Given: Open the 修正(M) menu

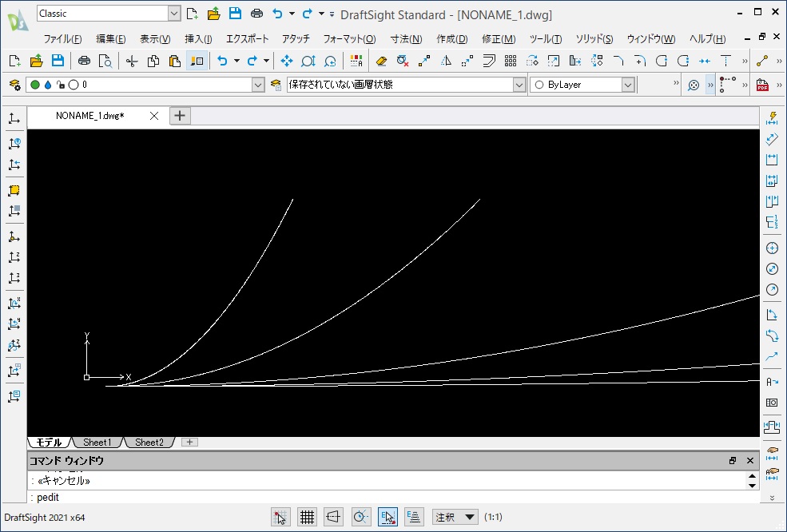Looking at the screenshot, I should point(499,39).
